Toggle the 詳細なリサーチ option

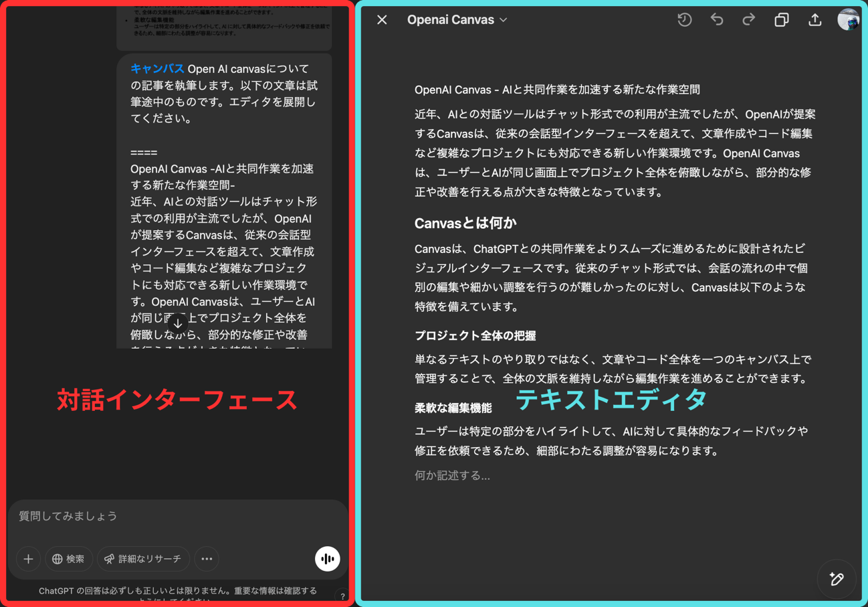click(x=143, y=559)
